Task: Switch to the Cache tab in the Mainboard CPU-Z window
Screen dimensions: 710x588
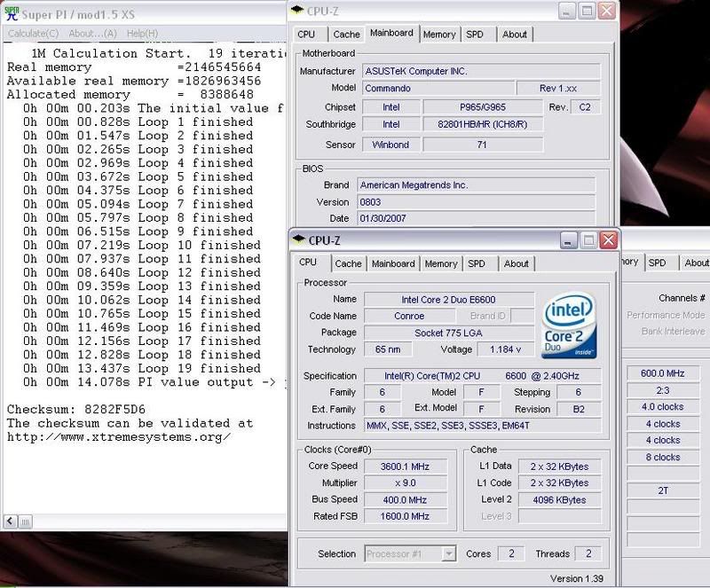Action: tap(346, 35)
